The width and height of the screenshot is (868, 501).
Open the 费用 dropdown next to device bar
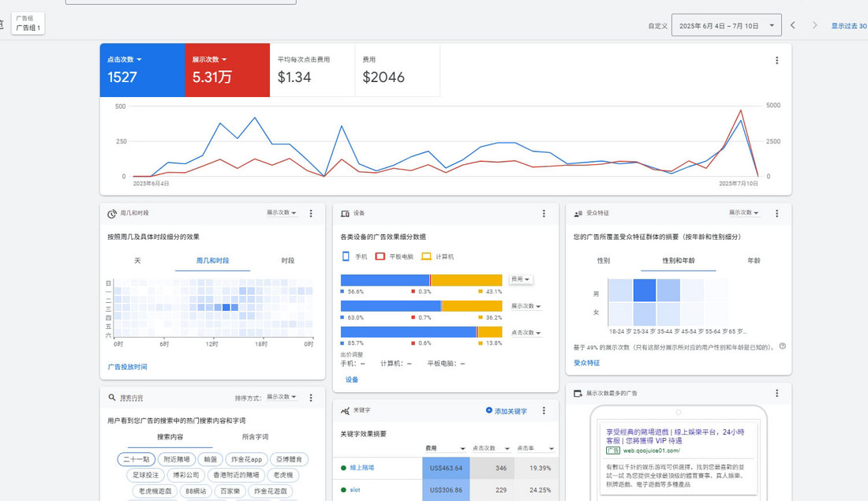[520, 279]
